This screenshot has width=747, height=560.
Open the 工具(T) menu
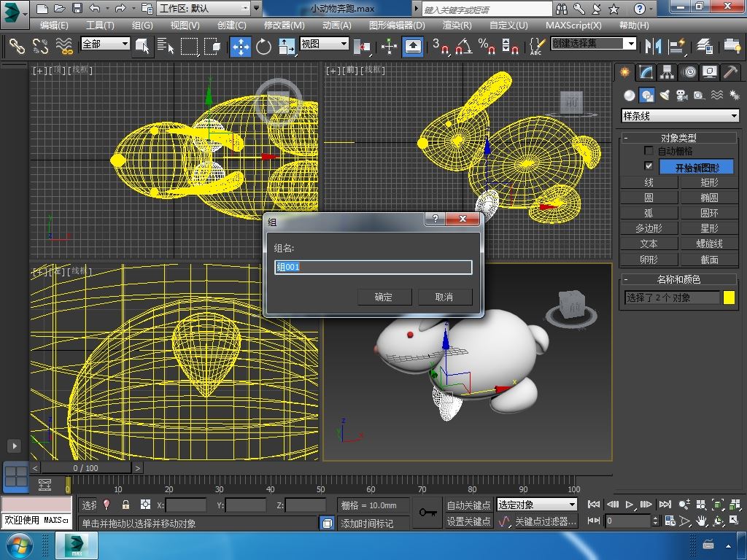pyautogui.click(x=99, y=26)
